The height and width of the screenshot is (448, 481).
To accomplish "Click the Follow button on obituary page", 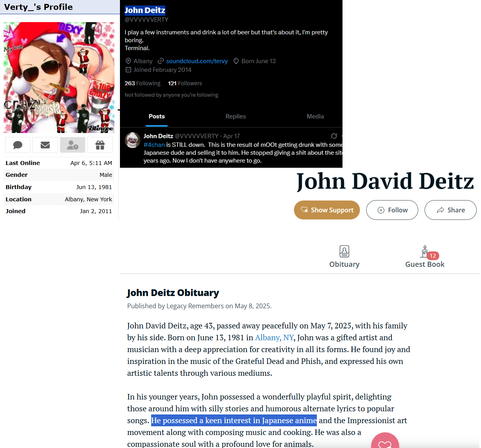I will tap(392, 210).
